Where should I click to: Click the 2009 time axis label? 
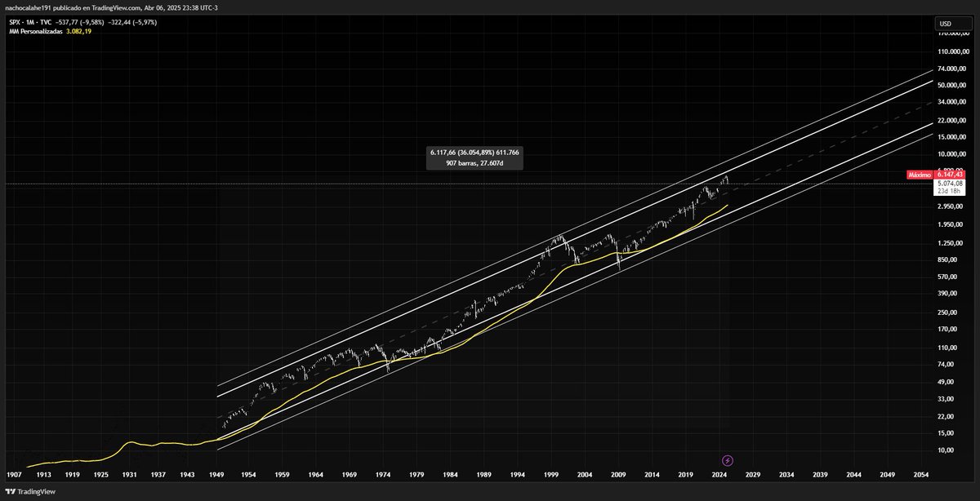[618, 474]
